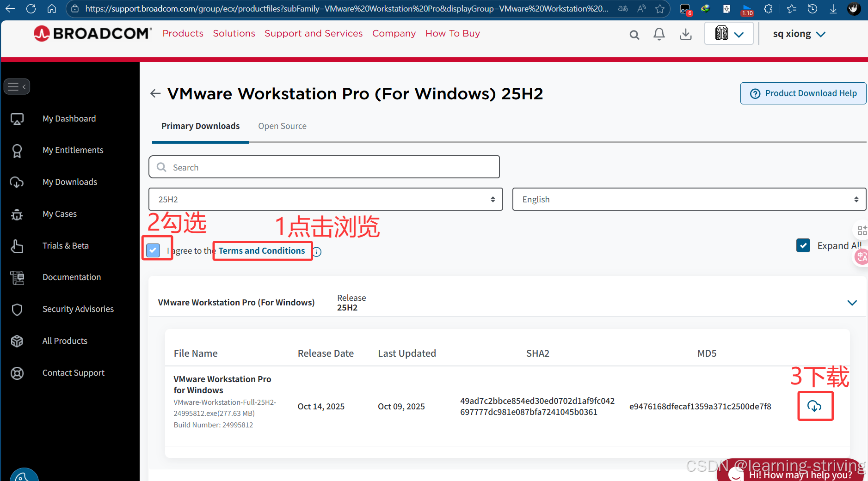Image resolution: width=868 pixels, height=481 pixels.
Task: Open notifications bell icon
Action: coord(659,34)
